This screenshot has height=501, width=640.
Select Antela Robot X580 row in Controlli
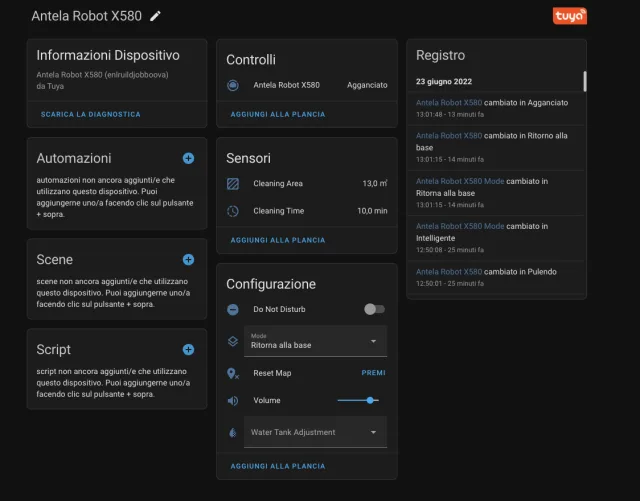(x=307, y=85)
